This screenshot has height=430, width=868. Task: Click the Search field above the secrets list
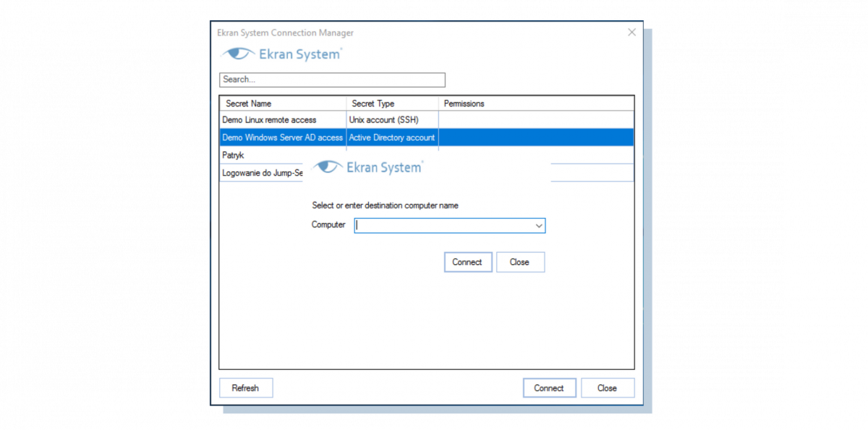[332, 80]
